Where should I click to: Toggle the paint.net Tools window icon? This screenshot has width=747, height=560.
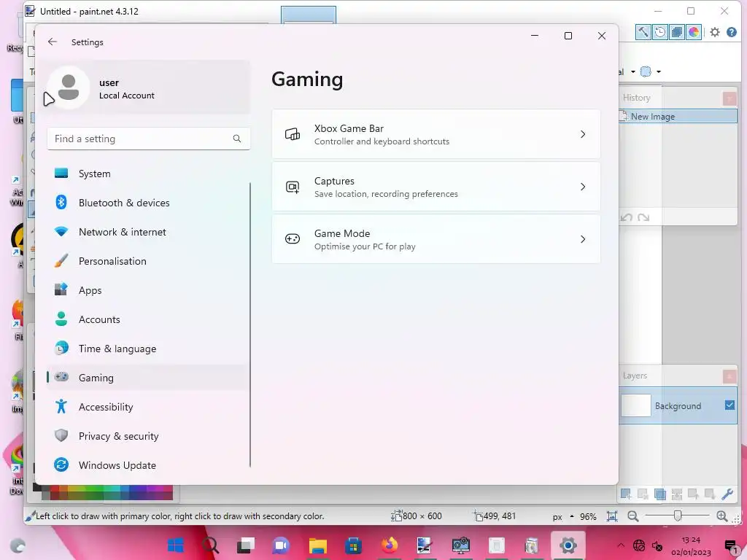(x=643, y=32)
